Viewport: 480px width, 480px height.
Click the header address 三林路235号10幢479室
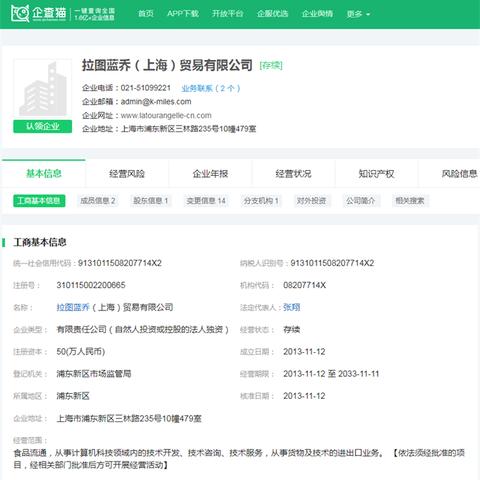[x=216, y=129]
